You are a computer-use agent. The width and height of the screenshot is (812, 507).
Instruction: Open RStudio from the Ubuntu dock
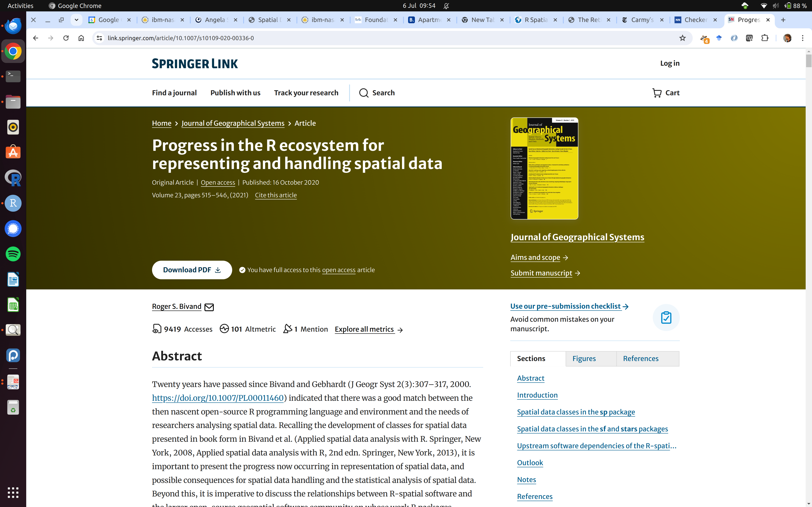pos(13,203)
